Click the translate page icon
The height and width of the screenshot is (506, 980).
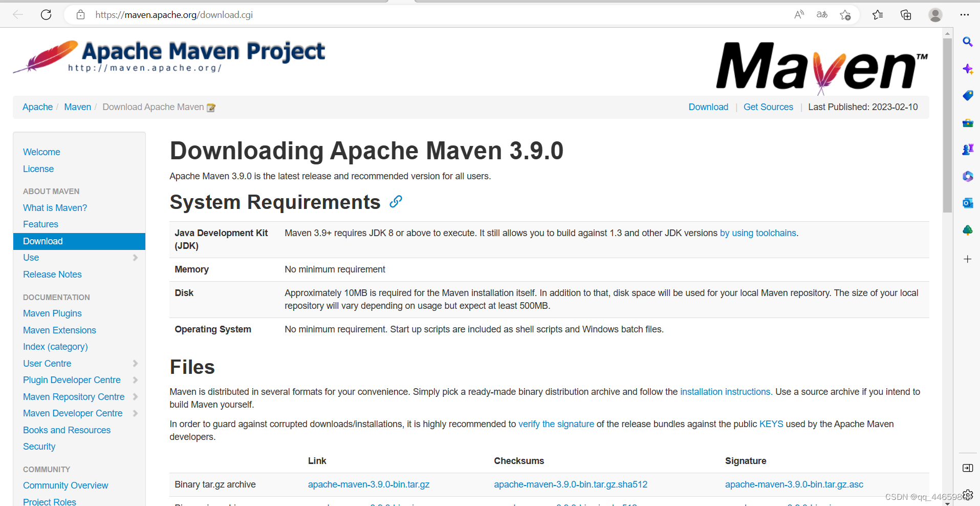click(822, 15)
